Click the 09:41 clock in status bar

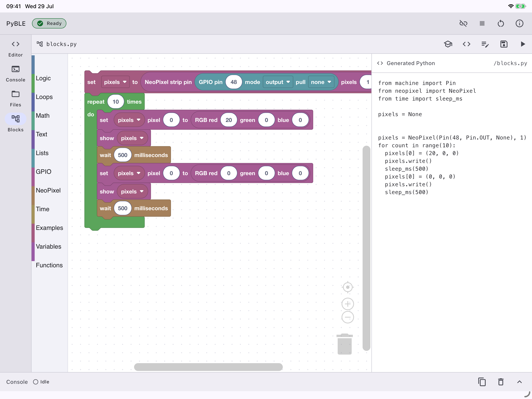point(14,6)
